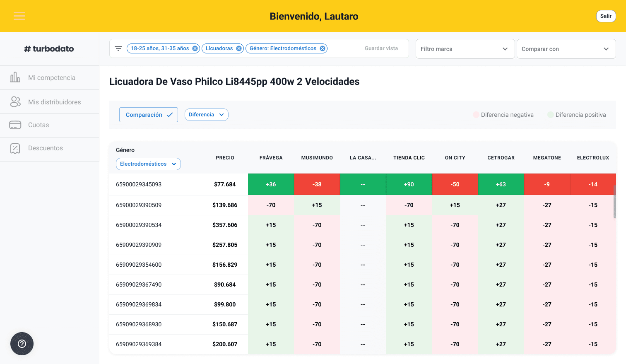Click the green +36 Frávega cell
Image resolution: width=626 pixels, height=364 pixels.
[271, 184]
